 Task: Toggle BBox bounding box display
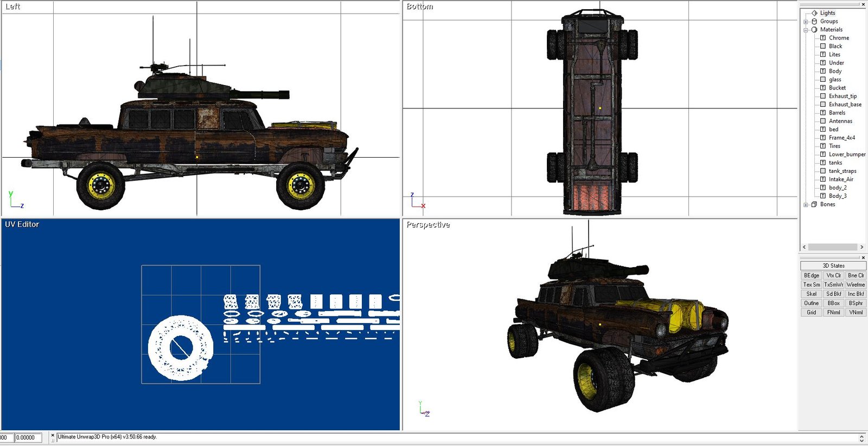pos(833,303)
